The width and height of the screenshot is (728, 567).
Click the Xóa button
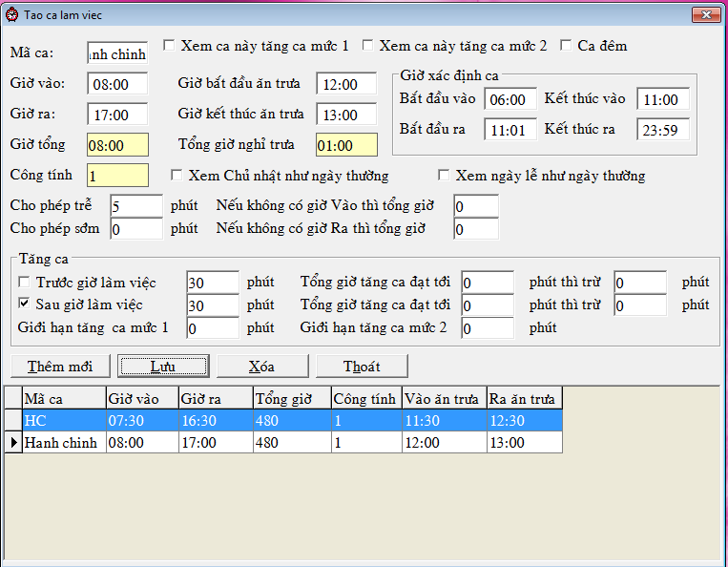click(x=262, y=367)
